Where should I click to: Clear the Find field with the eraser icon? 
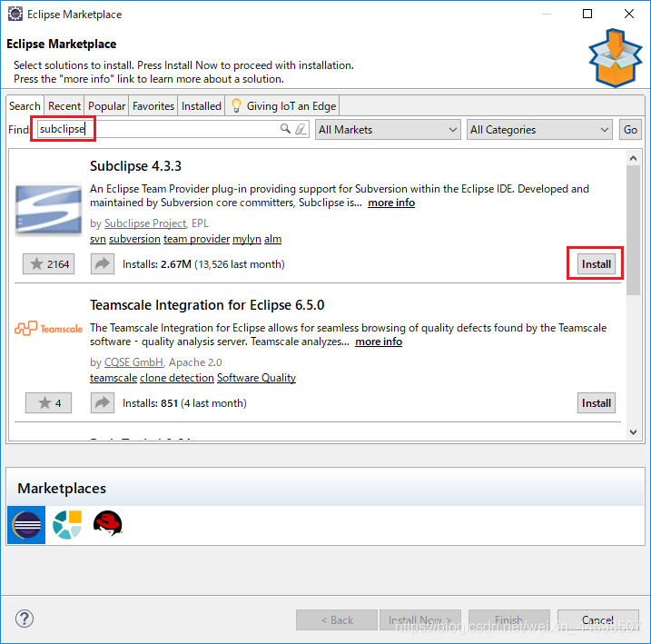coord(301,129)
